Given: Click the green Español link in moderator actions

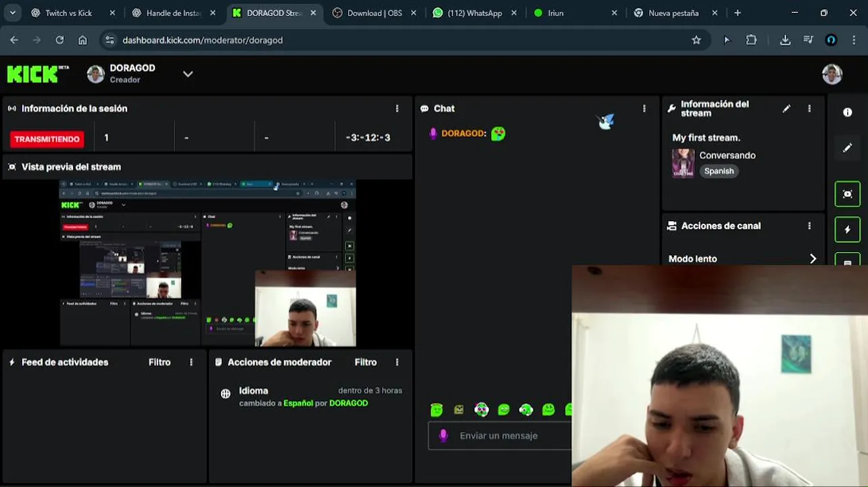Looking at the screenshot, I should click(x=298, y=403).
